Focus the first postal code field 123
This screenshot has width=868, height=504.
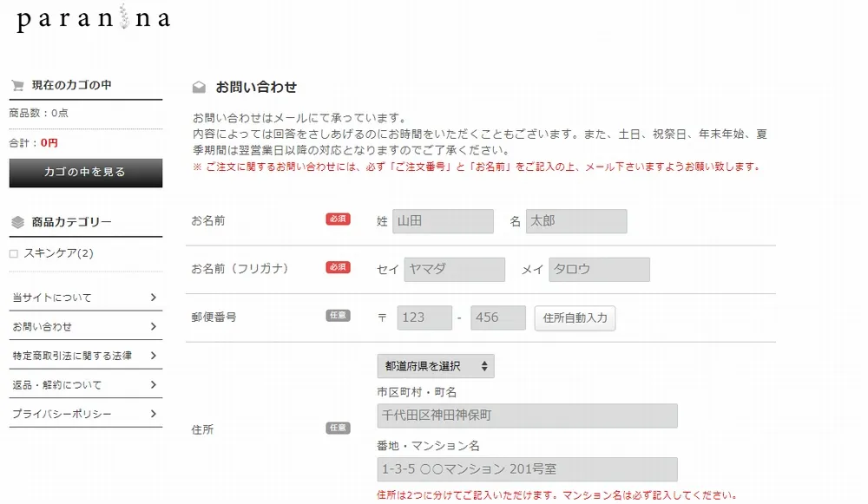(x=424, y=317)
